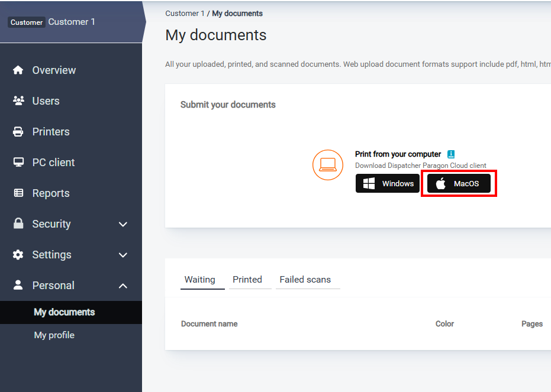Click the Reports icon in sidebar
Viewport: 551px width, 392px height.
(x=18, y=193)
